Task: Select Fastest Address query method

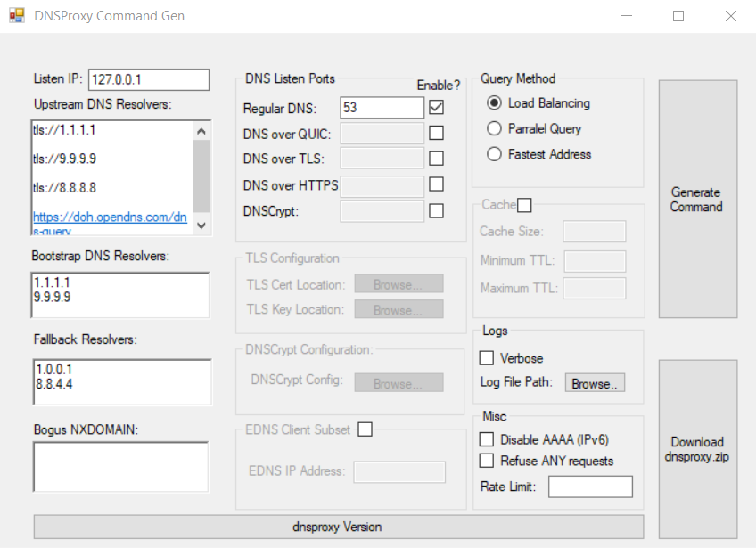Action: [494, 154]
